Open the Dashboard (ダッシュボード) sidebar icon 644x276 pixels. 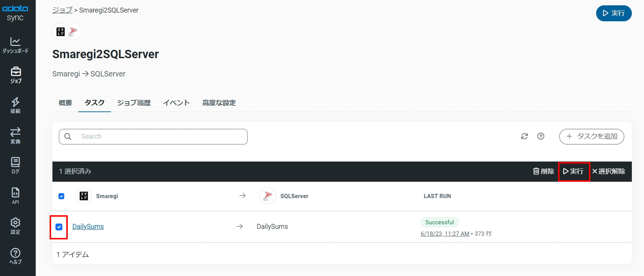tap(15, 45)
